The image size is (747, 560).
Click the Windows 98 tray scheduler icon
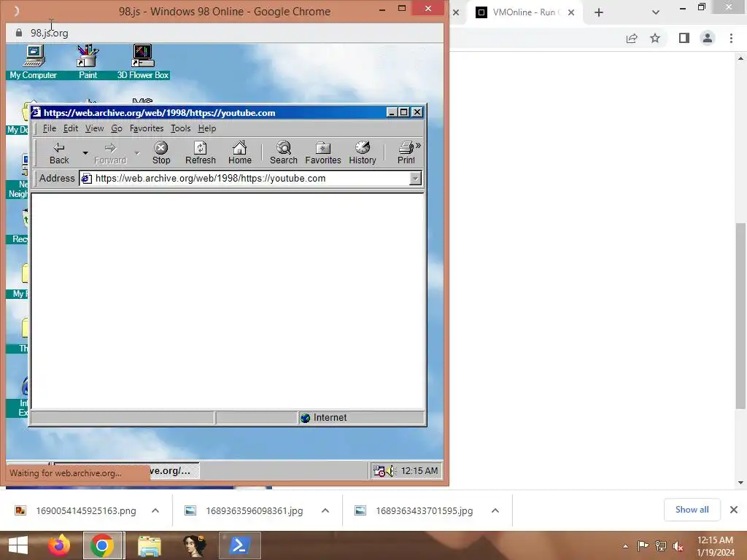tap(379, 471)
